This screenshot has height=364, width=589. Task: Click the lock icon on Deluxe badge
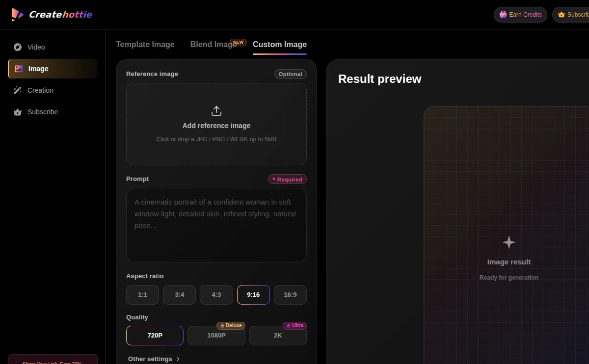pyautogui.click(x=222, y=326)
